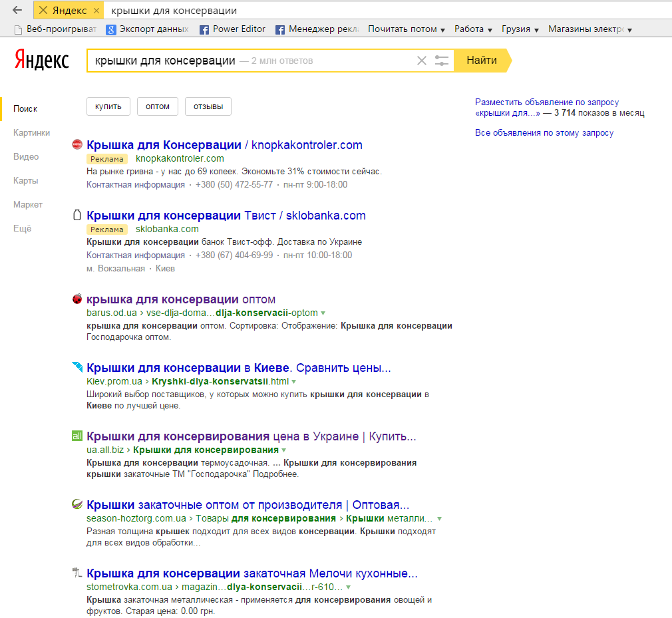Click the phone number +380 (50) 472-55-77

(234, 185)
